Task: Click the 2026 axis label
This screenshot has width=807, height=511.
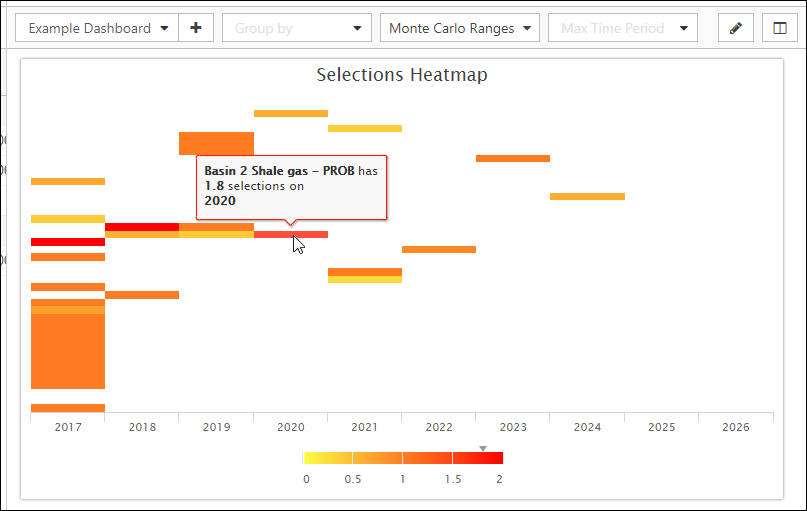Action: [x=735, y=427]
